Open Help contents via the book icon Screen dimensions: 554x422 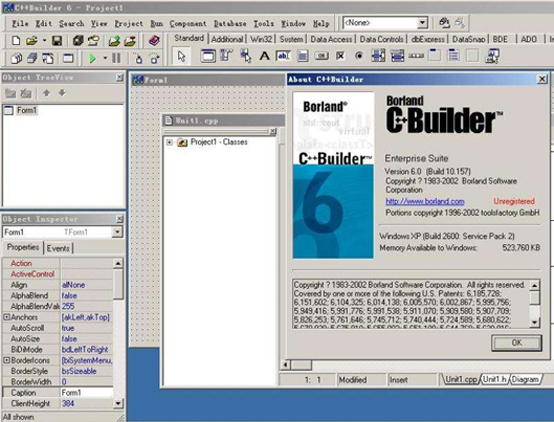tap(154, 41)
